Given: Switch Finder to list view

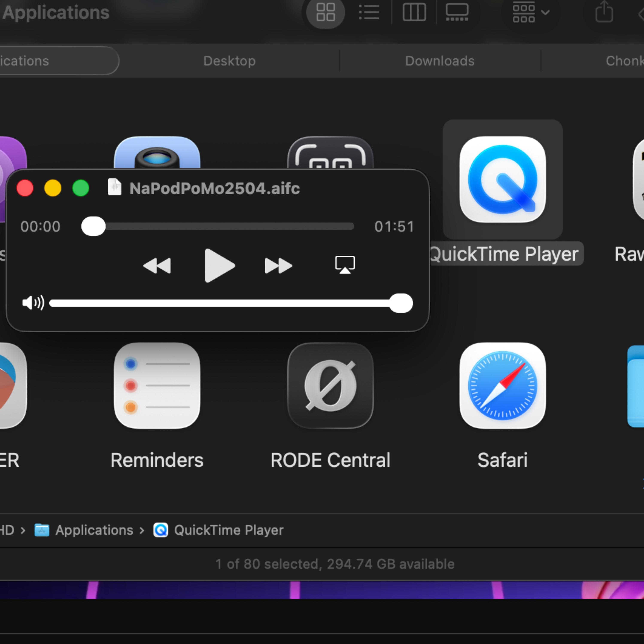Looking at the screenshot, I should coord(369,13).
